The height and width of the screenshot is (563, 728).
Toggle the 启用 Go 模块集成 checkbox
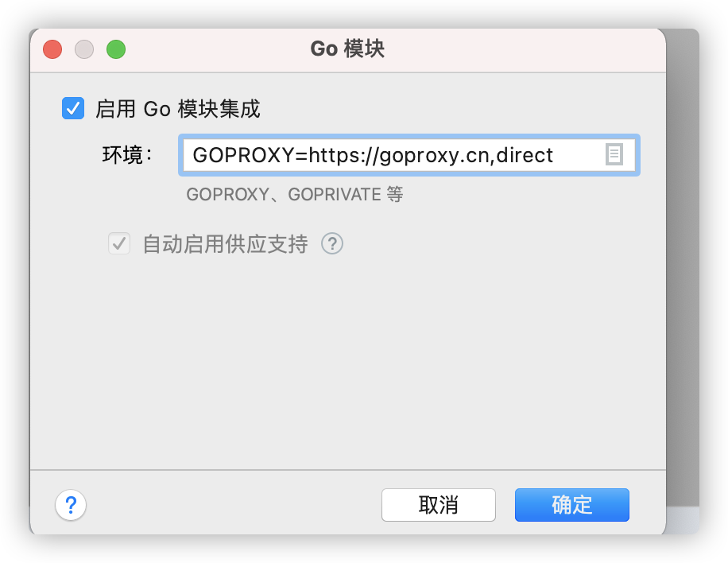point(73,108)
